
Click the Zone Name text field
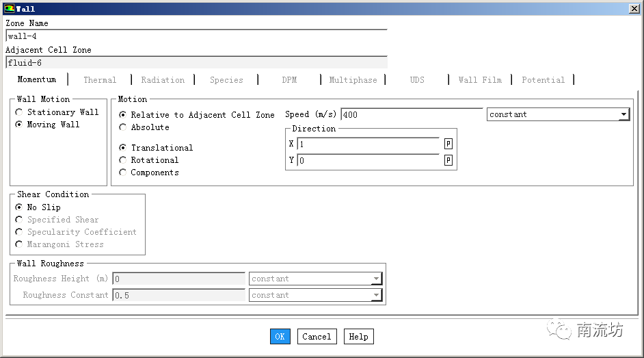point(196,36)
